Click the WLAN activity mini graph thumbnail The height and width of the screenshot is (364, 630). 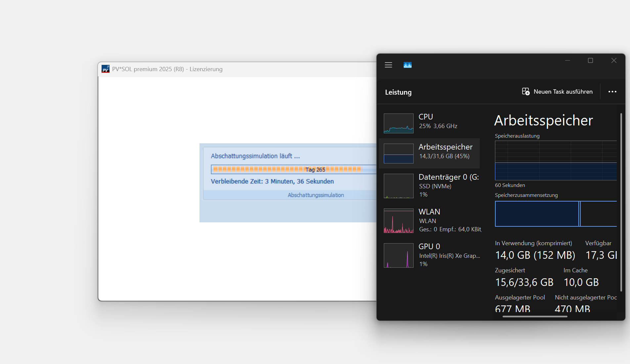(399, 221)
